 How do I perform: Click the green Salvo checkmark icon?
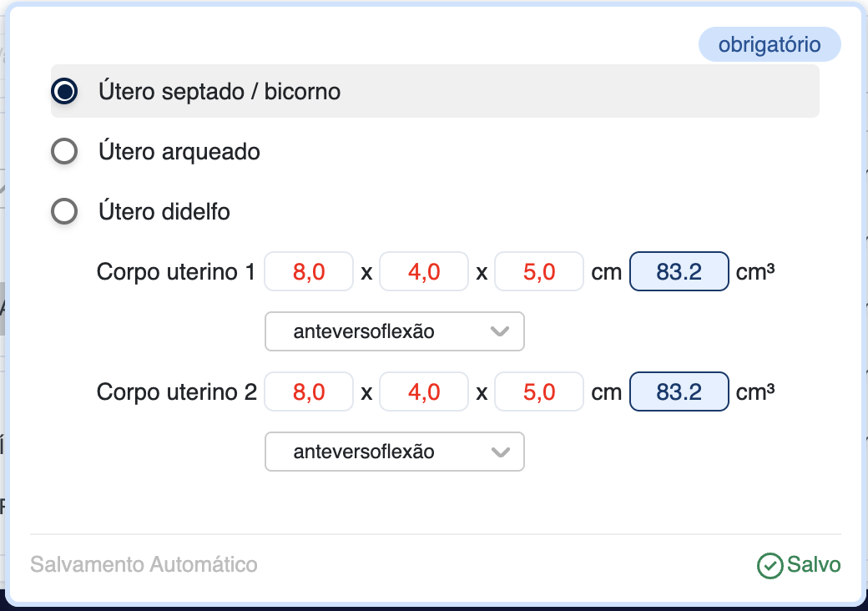[x=769, y=566]
